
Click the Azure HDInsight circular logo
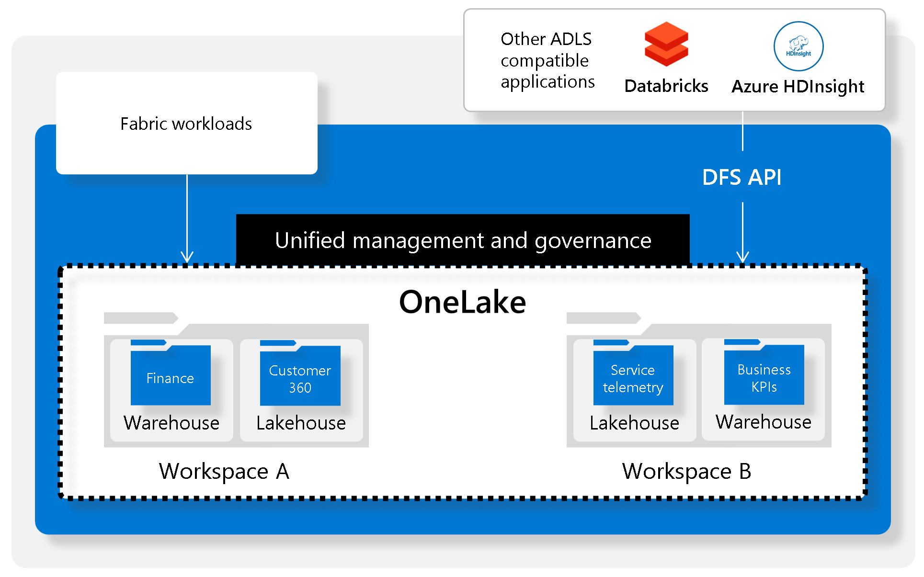(798, 46)
